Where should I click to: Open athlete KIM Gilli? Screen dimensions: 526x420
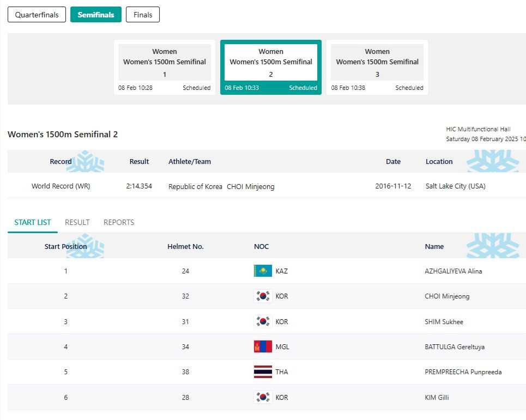[437, 398]
